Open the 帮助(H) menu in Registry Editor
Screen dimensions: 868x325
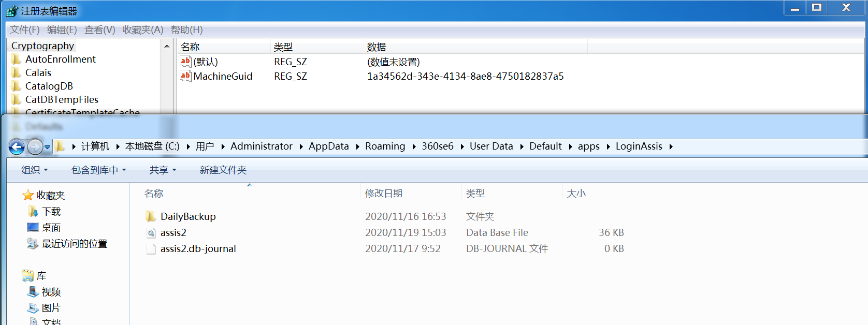tap(187, 30)
